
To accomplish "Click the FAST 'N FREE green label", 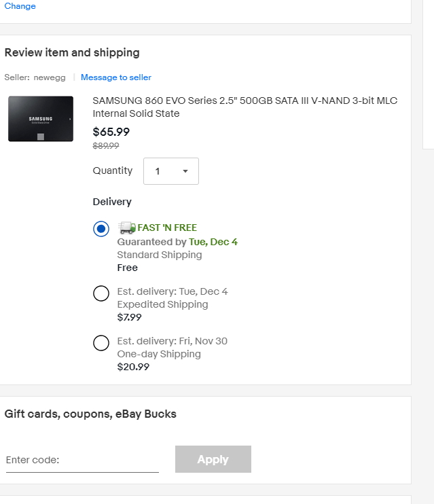I will 168,228.
